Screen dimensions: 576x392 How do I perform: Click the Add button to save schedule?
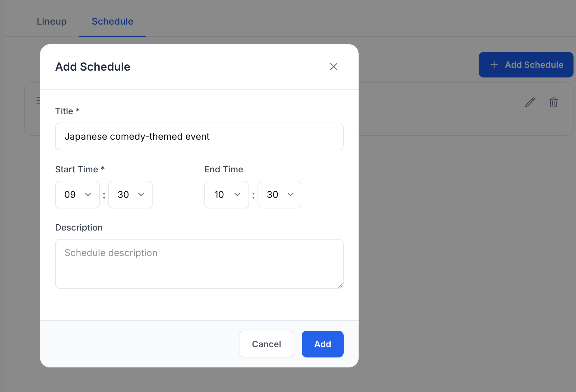(322, 344)
